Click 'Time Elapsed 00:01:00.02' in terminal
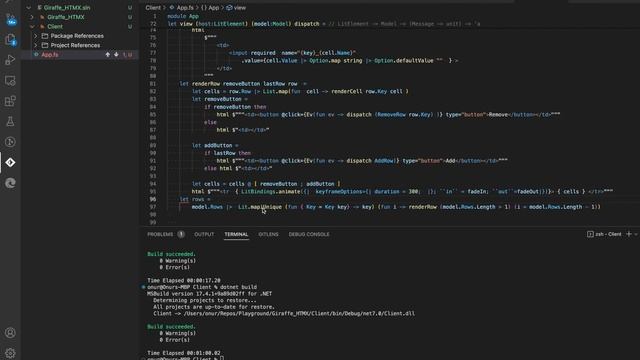 [x=184, y=353]
